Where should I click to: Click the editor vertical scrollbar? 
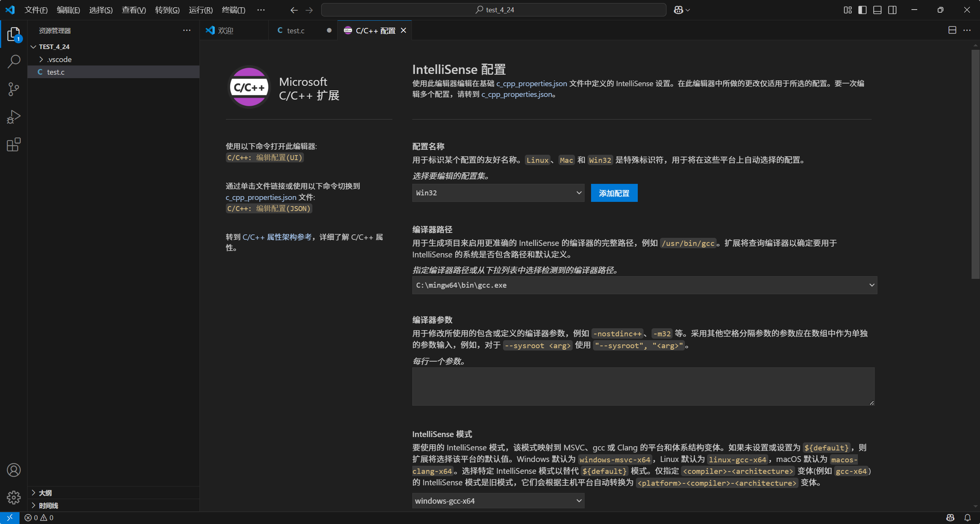coord(975,165)
